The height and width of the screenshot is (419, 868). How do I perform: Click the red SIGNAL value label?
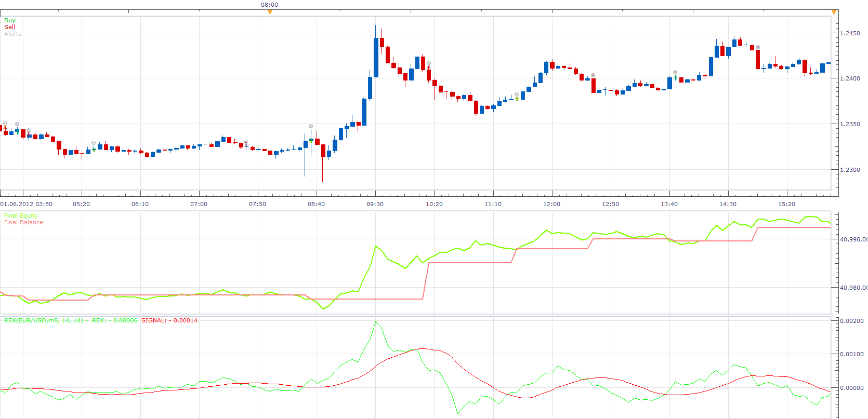click(x=169, y=320)
